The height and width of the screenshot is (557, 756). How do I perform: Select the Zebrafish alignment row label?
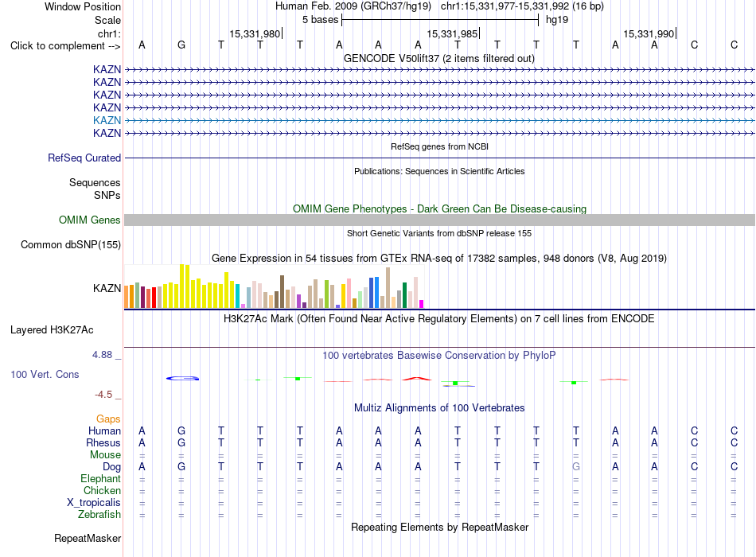(x=99, y=515)
